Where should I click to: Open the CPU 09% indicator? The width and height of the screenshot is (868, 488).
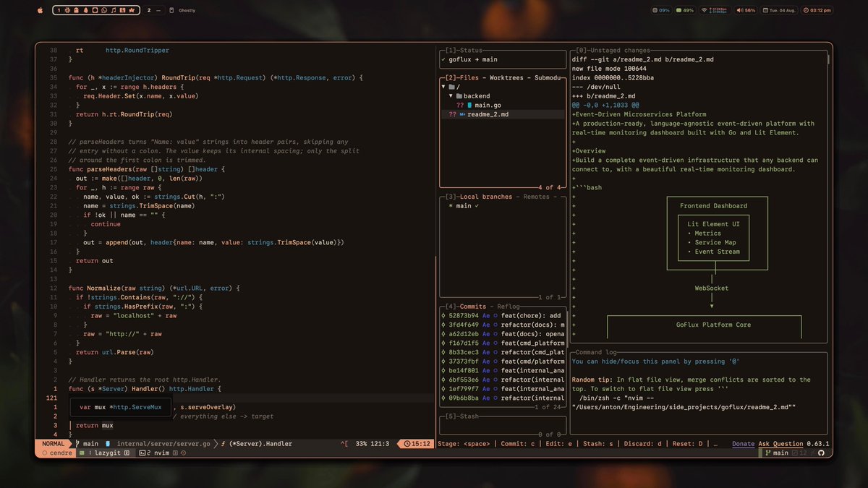point(660,10)
